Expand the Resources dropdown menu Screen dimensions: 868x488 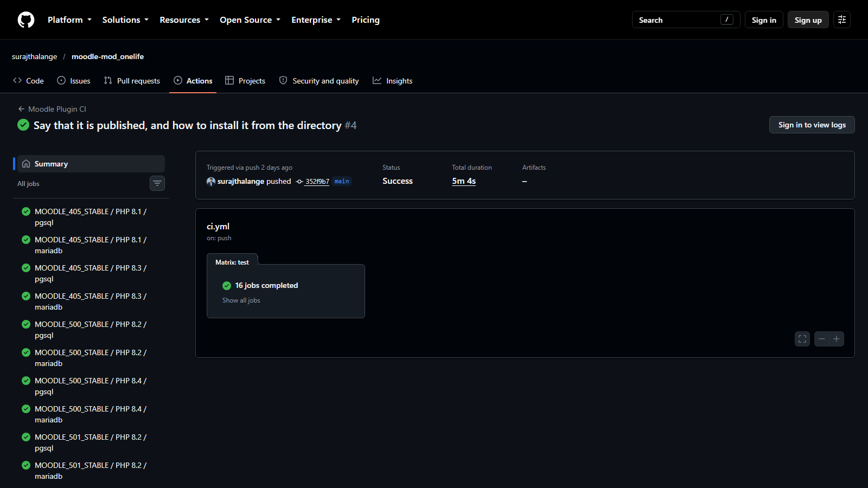(x=184, y=20)
